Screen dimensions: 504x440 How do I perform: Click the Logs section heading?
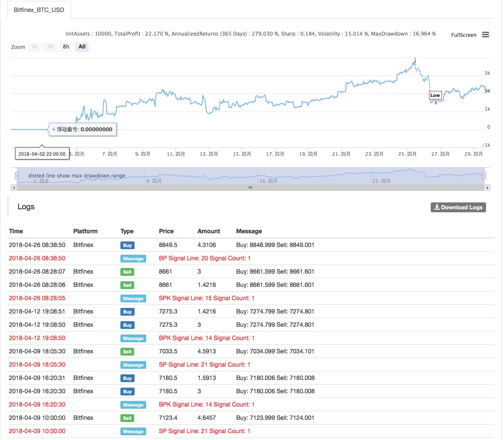(x=26, y=207)
